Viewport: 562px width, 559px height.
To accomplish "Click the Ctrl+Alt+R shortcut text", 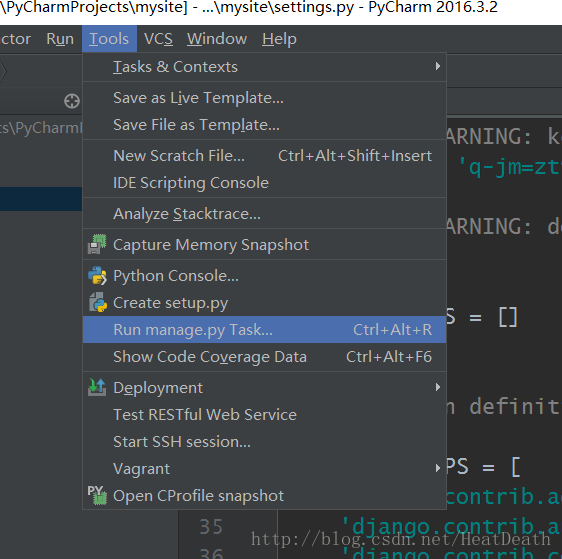I will tap(392, 330).
